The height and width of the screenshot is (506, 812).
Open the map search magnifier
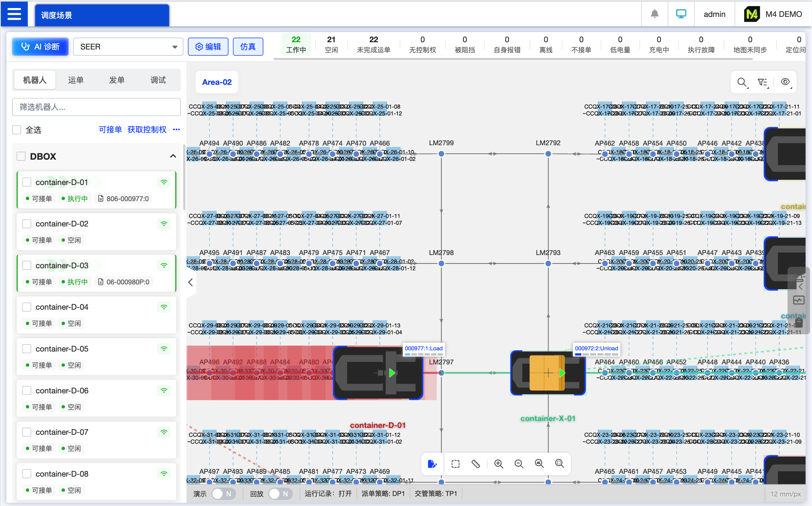coord(742,82)
